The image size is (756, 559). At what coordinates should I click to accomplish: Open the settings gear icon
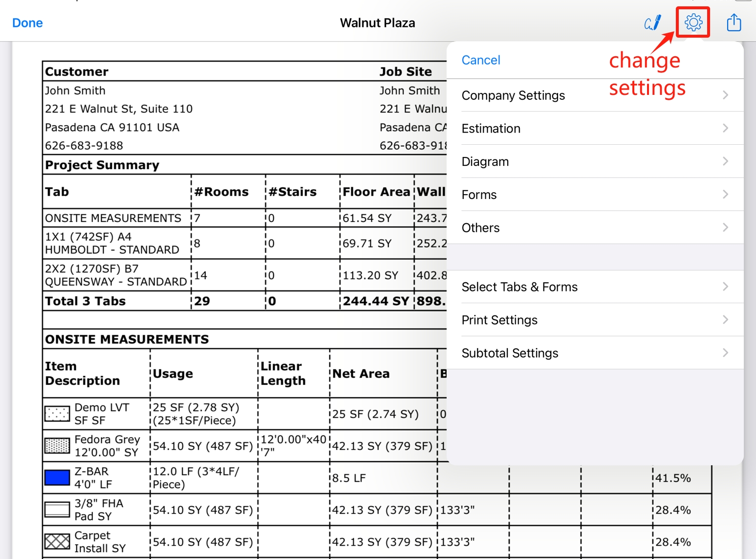(x=693, y=22)
